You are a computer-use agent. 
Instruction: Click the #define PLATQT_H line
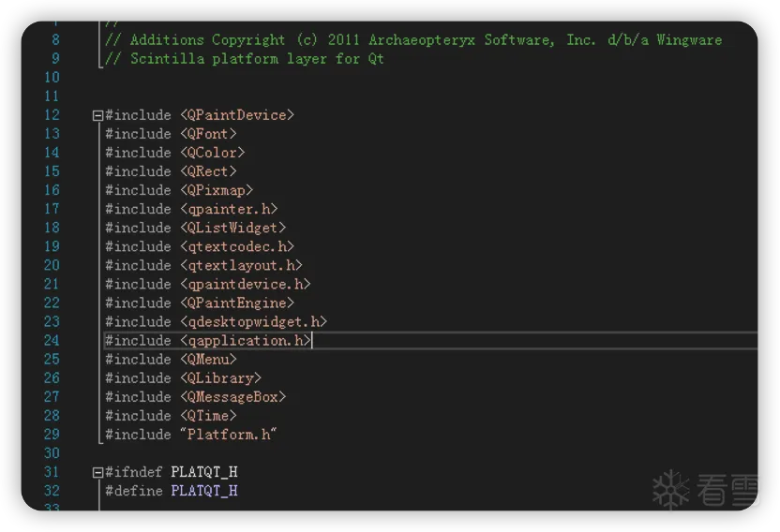point(171,491)
